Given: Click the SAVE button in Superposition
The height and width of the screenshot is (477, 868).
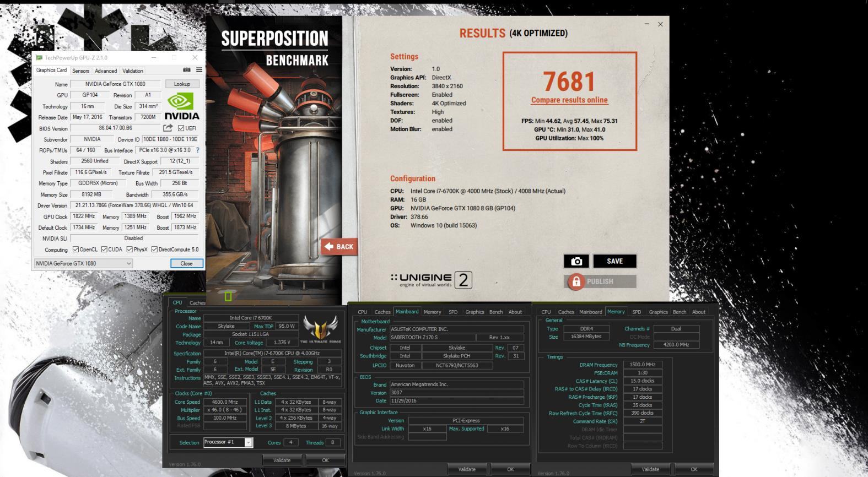Looking at the screenshot, I should [x=614, y=261].
